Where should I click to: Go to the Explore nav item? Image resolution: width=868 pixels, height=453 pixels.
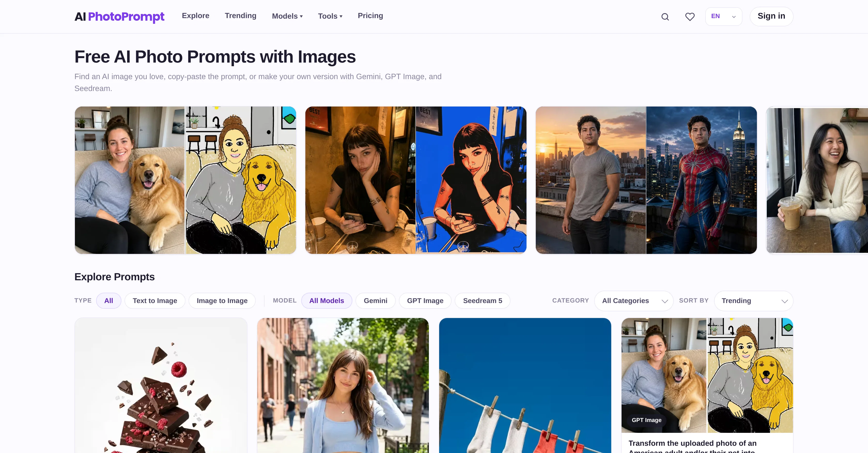(x=196, y=16)
